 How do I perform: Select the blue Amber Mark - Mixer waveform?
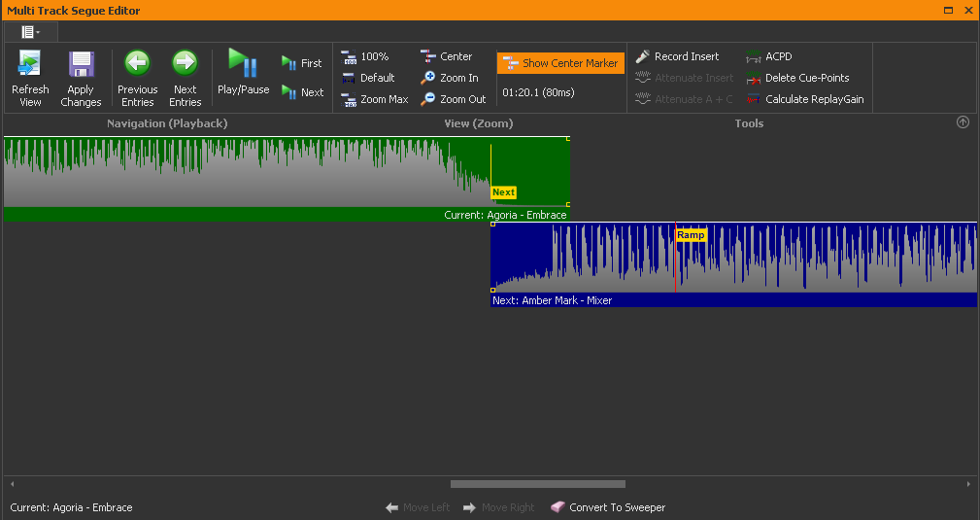coord(733,258)
